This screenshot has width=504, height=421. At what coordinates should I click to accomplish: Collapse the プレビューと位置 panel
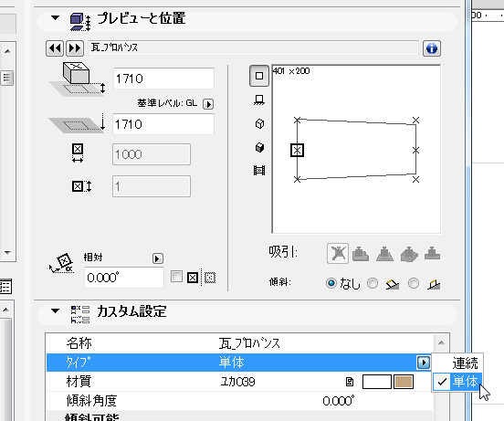[x=56, y=18]
